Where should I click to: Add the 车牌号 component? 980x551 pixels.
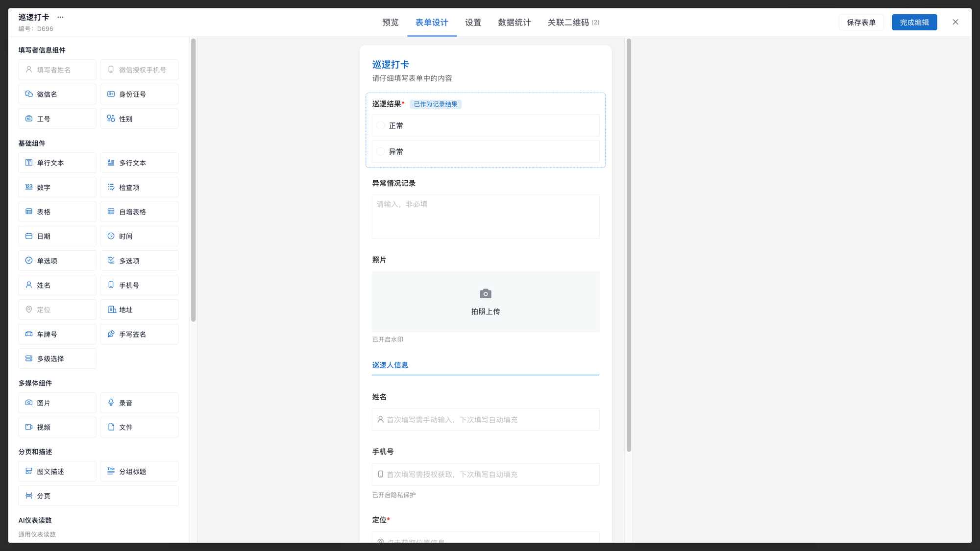pyautogui.click(x=57, y=334)
